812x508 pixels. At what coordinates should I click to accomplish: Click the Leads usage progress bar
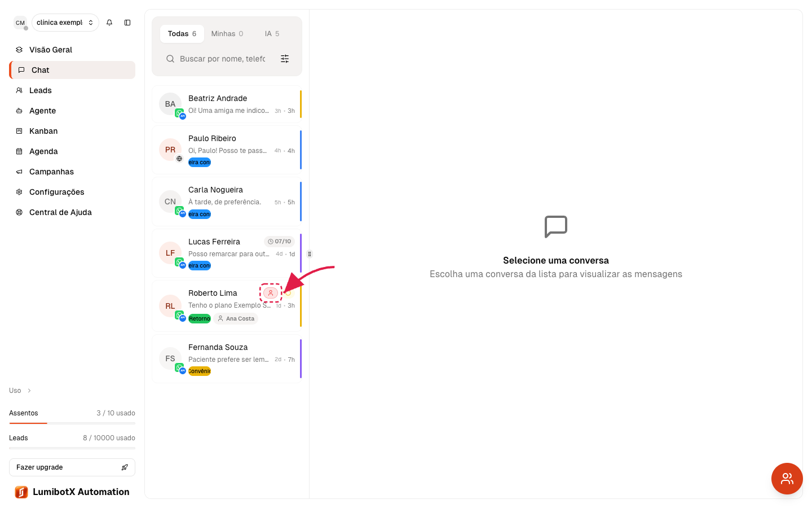point(72,448)
